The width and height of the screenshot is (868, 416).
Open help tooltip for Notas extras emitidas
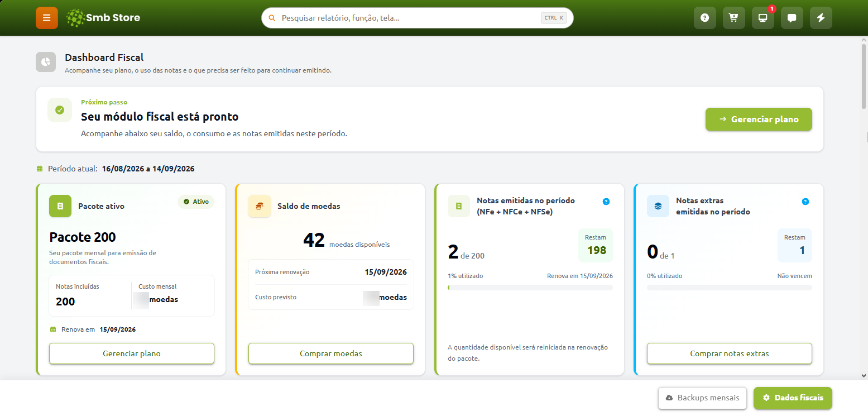click(805, 202)
